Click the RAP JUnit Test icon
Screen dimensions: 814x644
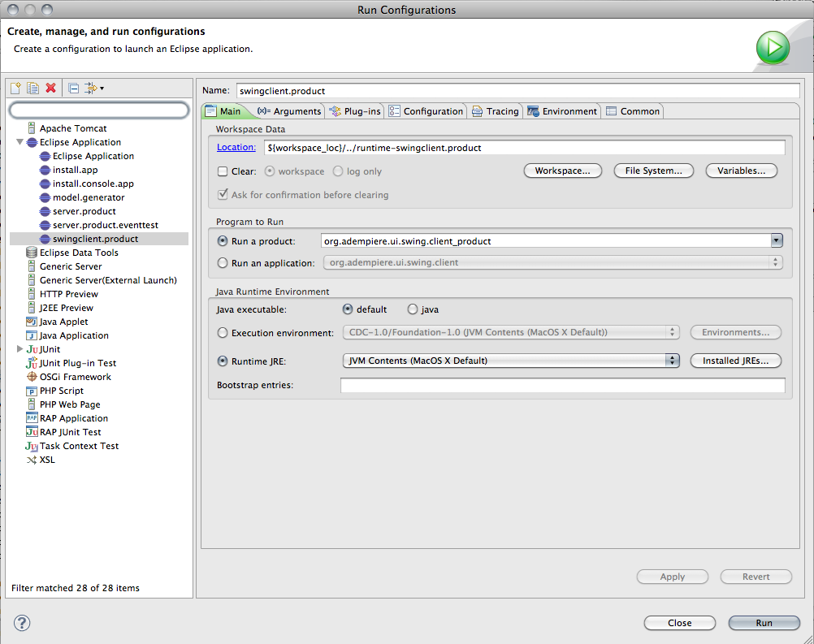coord(32,432)
